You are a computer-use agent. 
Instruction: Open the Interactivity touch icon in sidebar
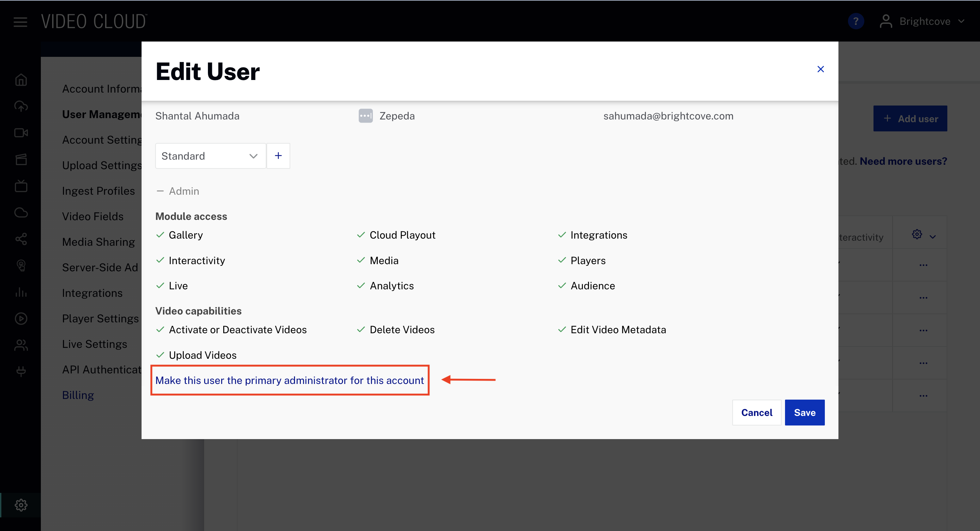pyautogui.click(x=21, y=265)
